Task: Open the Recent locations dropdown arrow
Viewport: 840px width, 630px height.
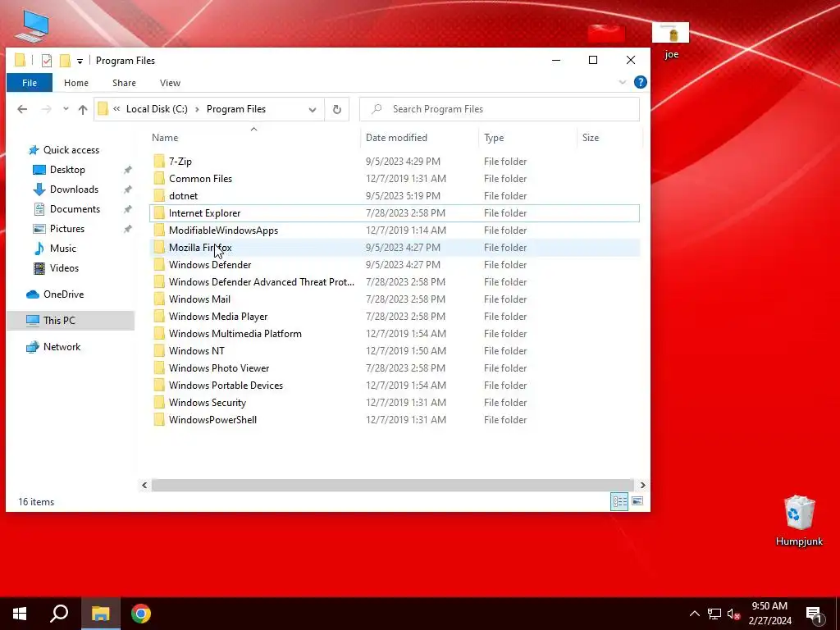Action: coord(66,109)
